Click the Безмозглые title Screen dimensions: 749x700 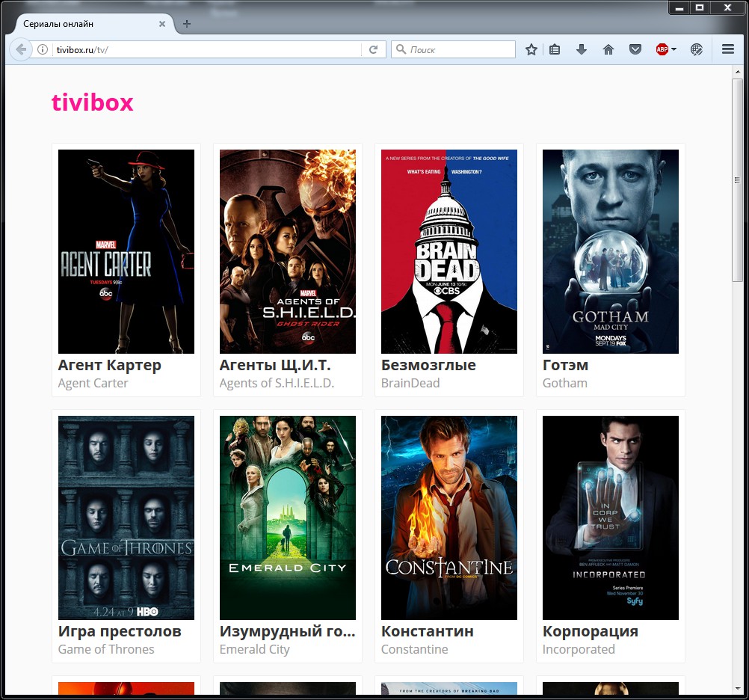tap(428, 366)
